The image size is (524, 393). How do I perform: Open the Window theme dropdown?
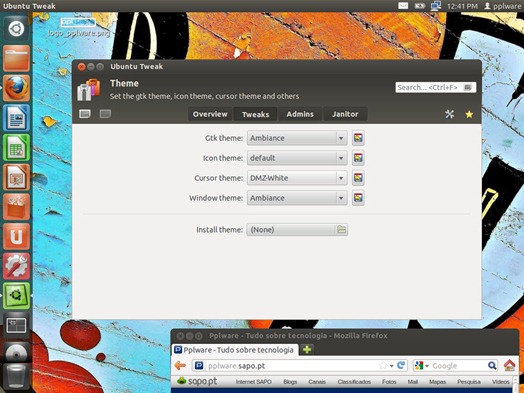point(297,198)
